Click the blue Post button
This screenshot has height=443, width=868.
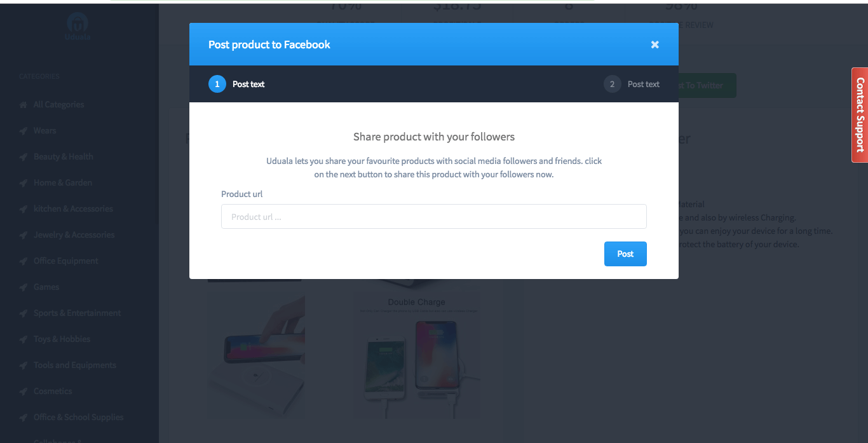coord(625,254)
